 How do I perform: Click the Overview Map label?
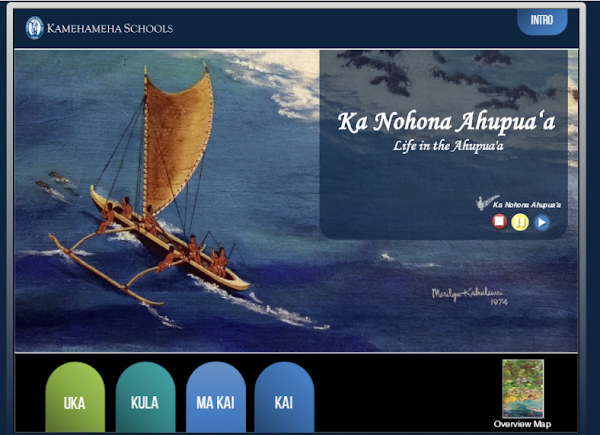click(x=522, y=424)
